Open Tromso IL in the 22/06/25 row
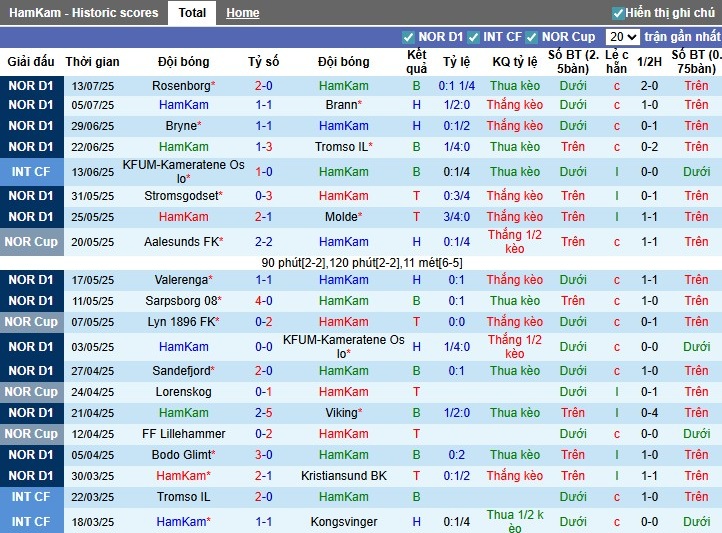This screenshot has width=722, height=533. tap(341, 147)
